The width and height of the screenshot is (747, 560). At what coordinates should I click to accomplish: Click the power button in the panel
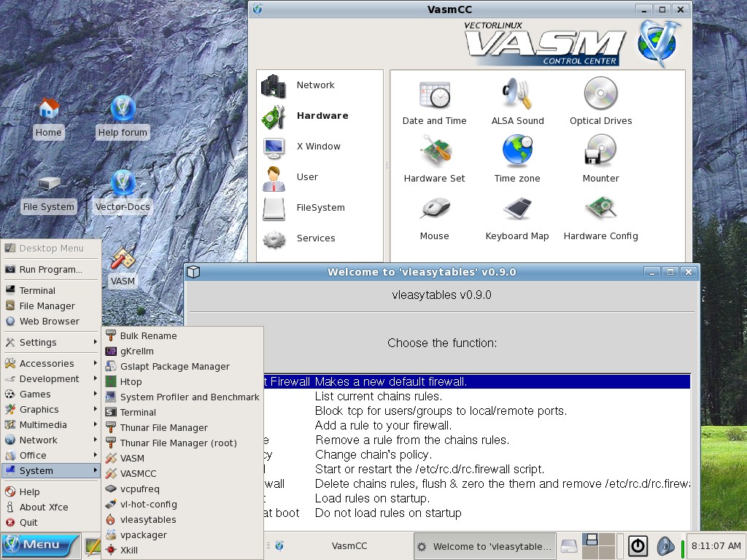[638, 545]
